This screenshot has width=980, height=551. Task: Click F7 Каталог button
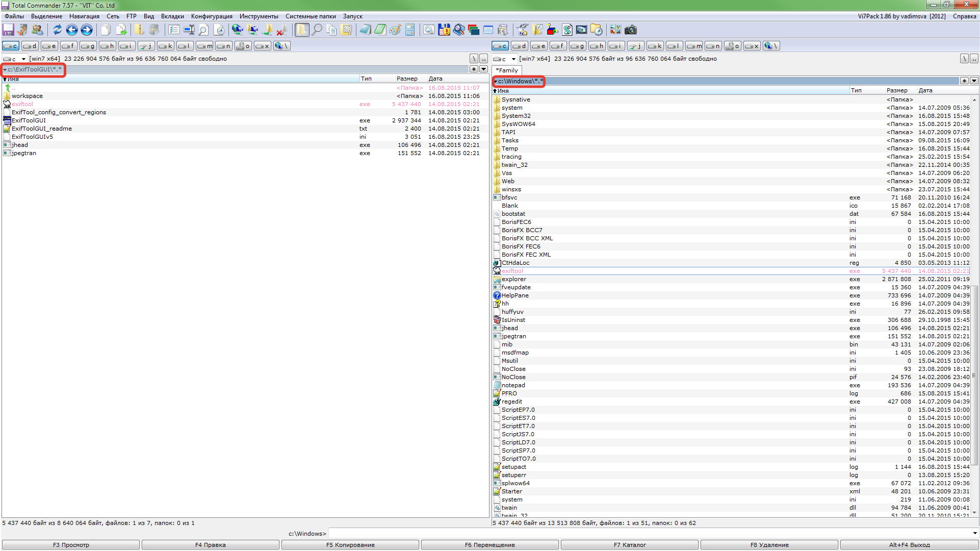pyautogui.click(x=630, y=545)
